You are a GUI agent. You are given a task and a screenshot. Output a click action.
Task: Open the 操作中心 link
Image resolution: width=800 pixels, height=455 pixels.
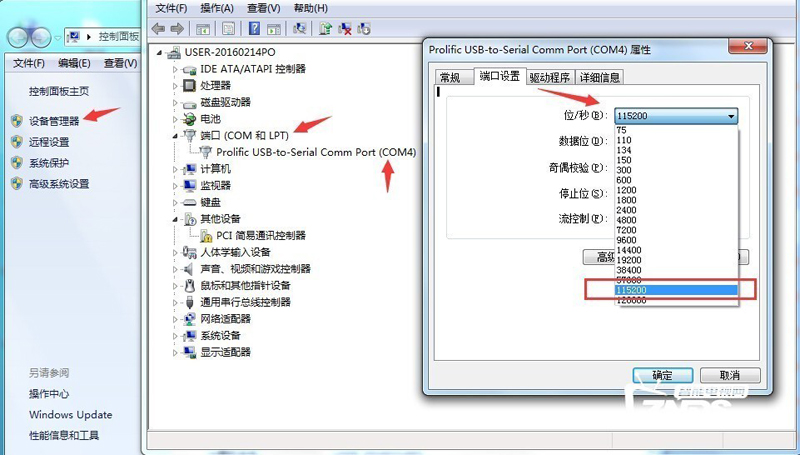49,394
